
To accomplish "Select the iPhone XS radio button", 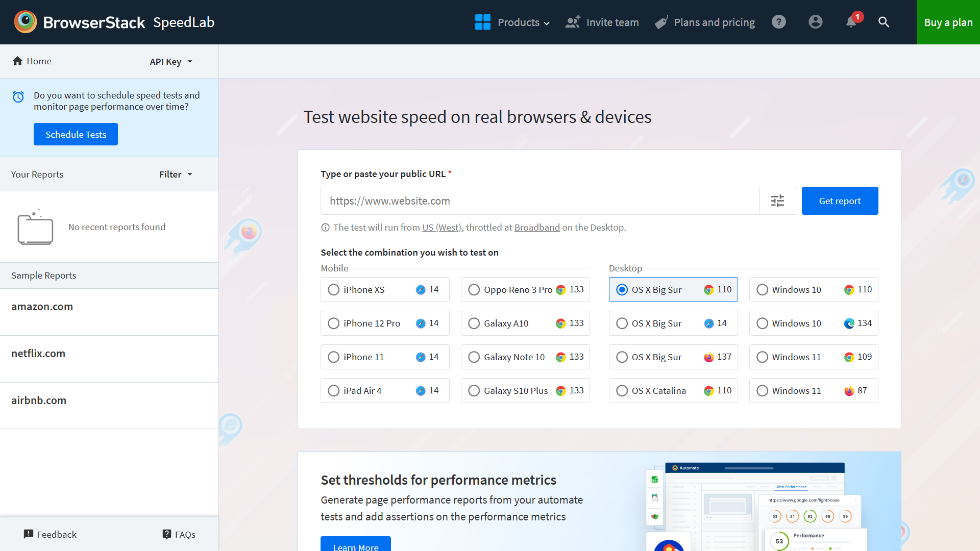I will [x=334, y=290].
